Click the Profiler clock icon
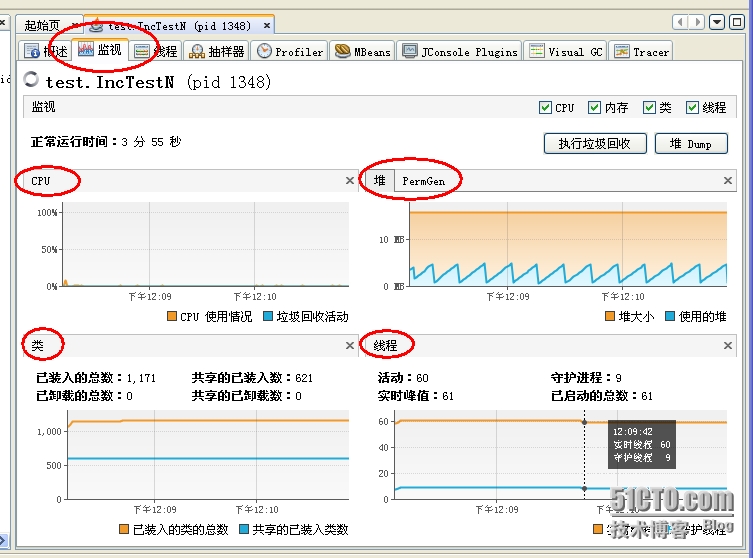Viewport: 753px width, 558px height. coord(264,51)
